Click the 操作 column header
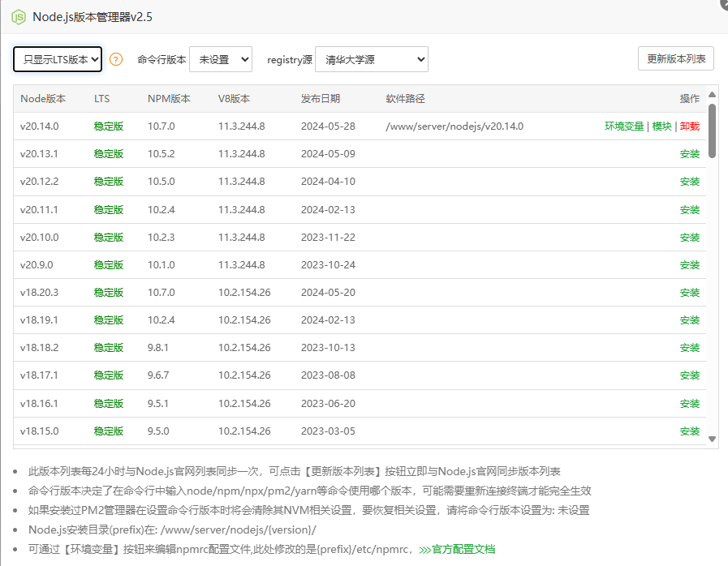Screen dimensions: 728x566 coord(690,99)
